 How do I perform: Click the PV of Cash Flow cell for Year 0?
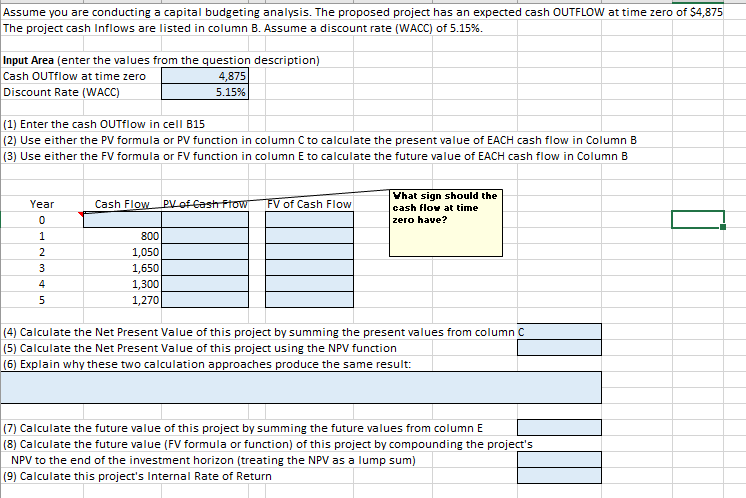point(205,220)
